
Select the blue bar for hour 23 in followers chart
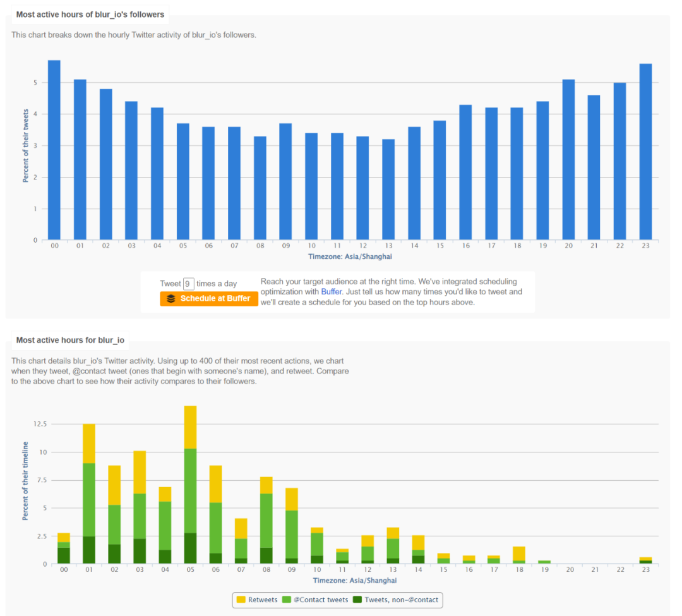[645, 152]
